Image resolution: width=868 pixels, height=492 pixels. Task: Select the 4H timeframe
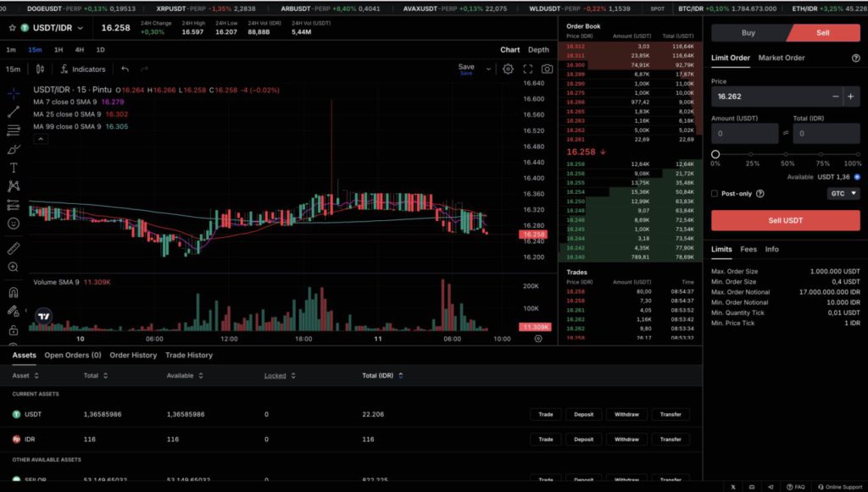(x=79, y=50)
